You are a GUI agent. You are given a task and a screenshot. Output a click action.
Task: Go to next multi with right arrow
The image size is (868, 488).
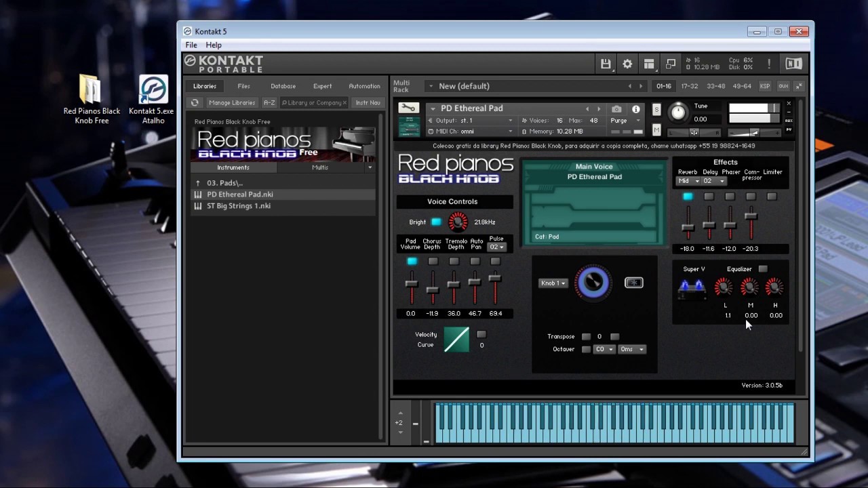tap(641, 86)
